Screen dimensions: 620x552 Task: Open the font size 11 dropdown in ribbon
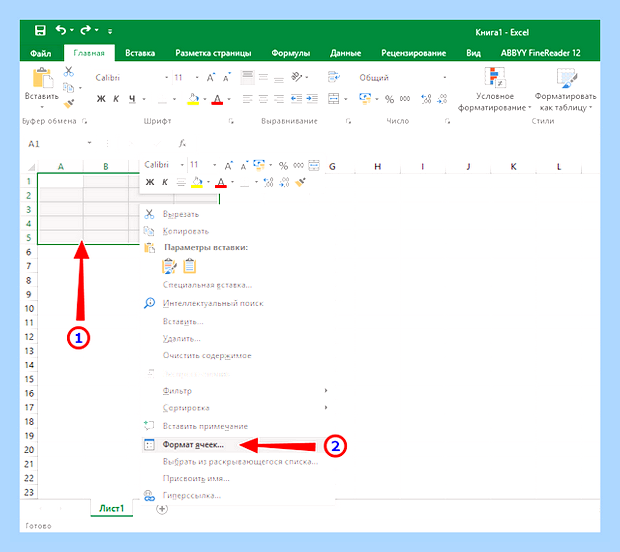tap(197, 78)
